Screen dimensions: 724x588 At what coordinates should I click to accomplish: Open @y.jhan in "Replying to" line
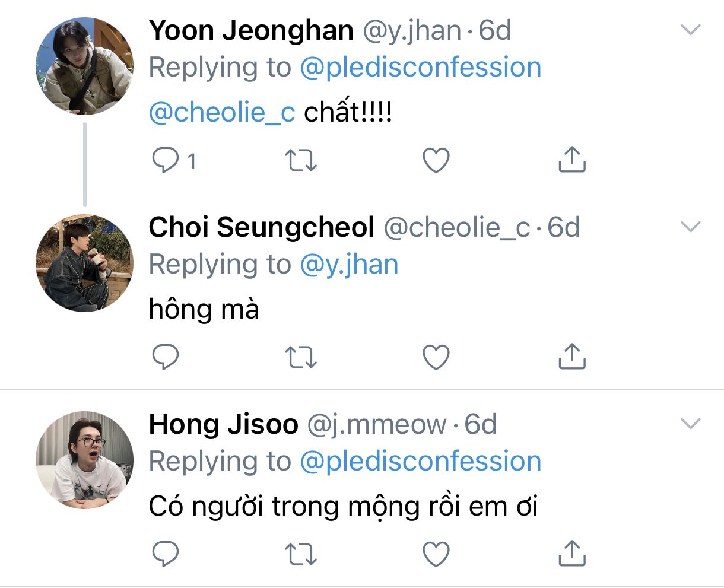click(x=349, y=265)
